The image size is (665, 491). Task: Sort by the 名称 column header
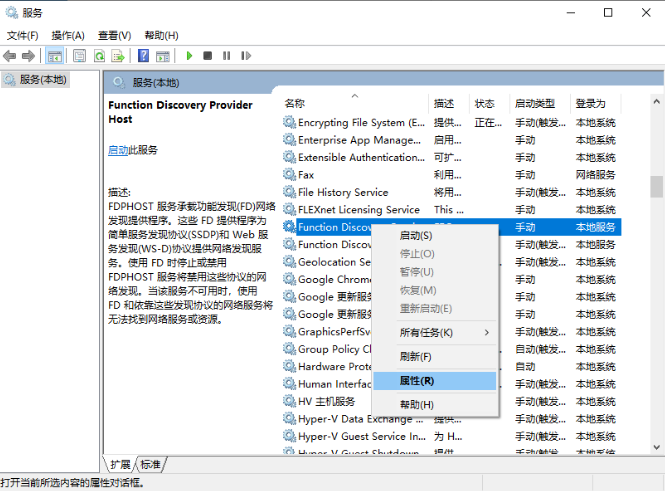coord(355,103)
